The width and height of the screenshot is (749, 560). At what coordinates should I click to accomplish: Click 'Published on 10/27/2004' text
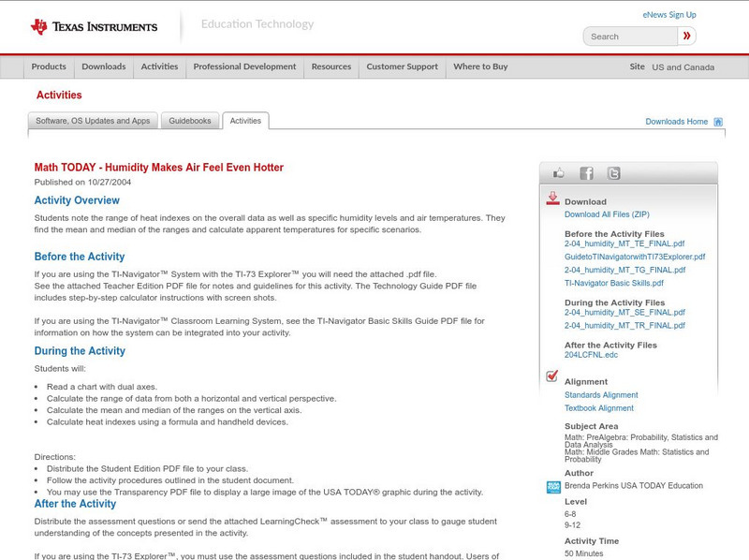(x=82, y=182)
